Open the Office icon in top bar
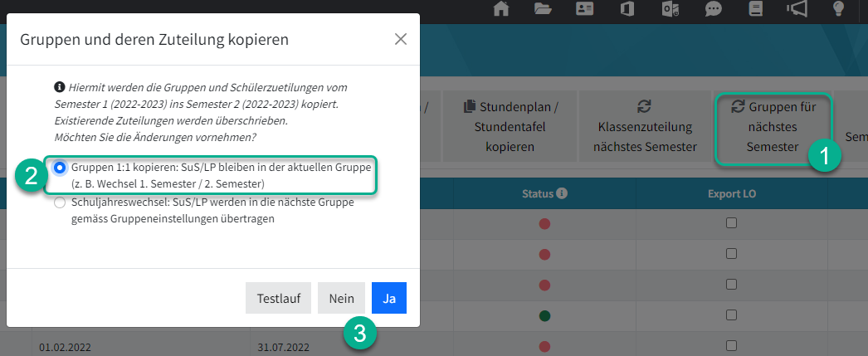Viewport: 868px width, 356px height. click(x=627, y=9)
